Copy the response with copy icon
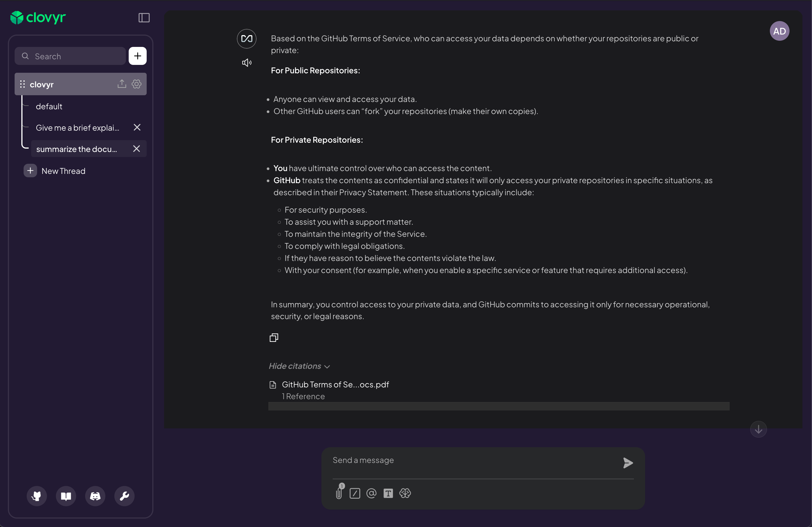The height and width of the screenshot is (527, 812). pos(274,338)
